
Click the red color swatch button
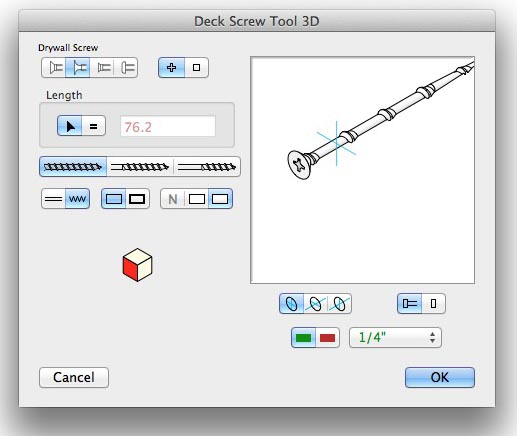pyautogui.click(x=327, y=338)
